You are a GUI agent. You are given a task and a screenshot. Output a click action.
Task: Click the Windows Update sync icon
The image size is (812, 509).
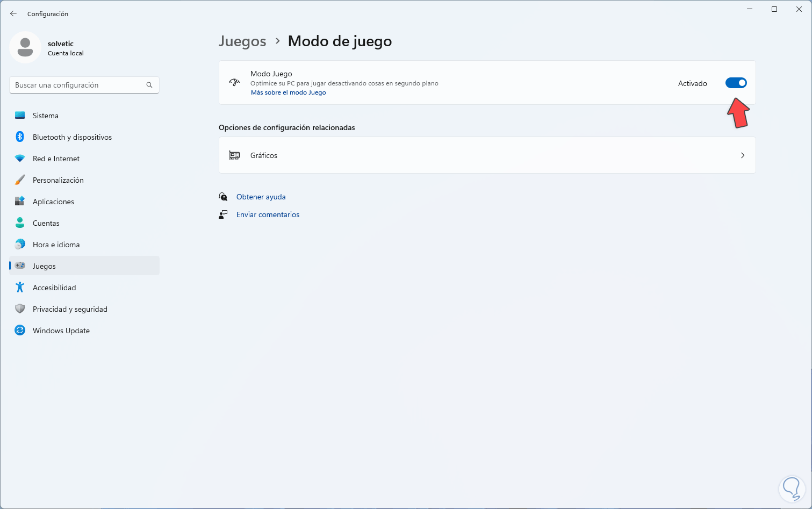(20, 331)
